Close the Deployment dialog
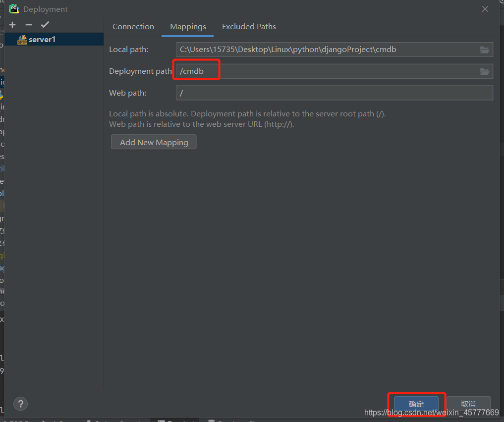 coord(485,9)
